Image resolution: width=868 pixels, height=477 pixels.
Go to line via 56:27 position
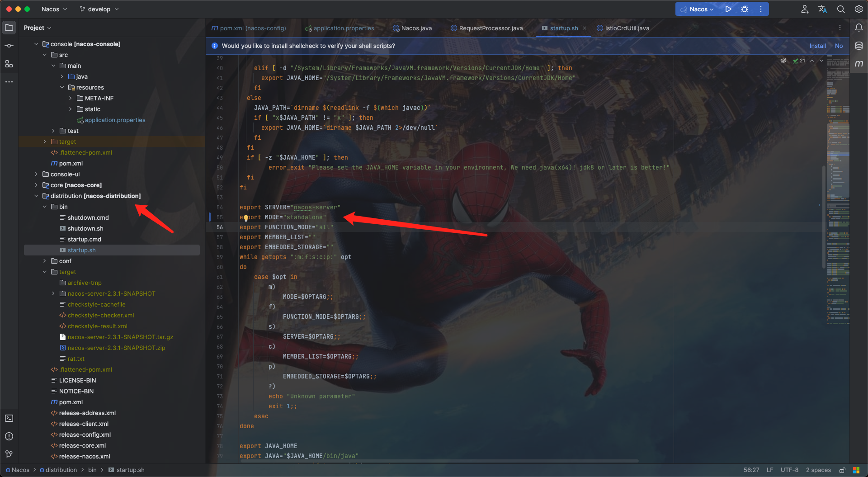click(751, 470)
